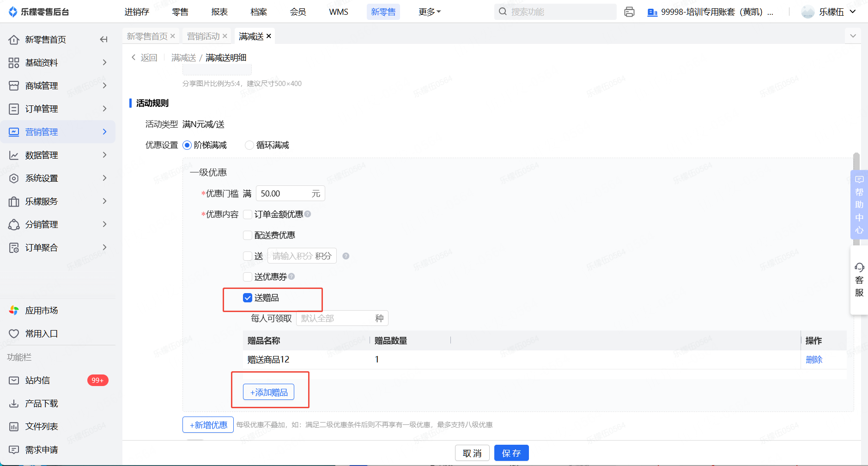Screen dimensions: 868x466
Task: Expand 数据管理 submenu chevron
Action: tap(104, 155)
